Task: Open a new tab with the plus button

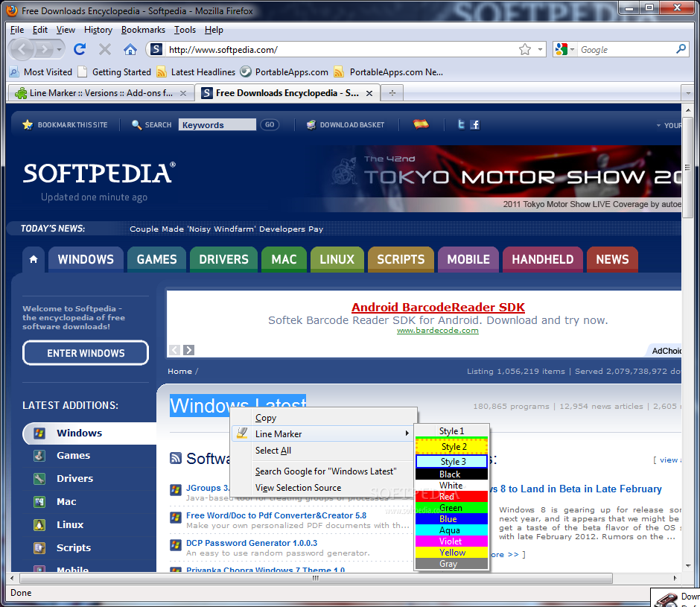Action: tap(392, 93)
